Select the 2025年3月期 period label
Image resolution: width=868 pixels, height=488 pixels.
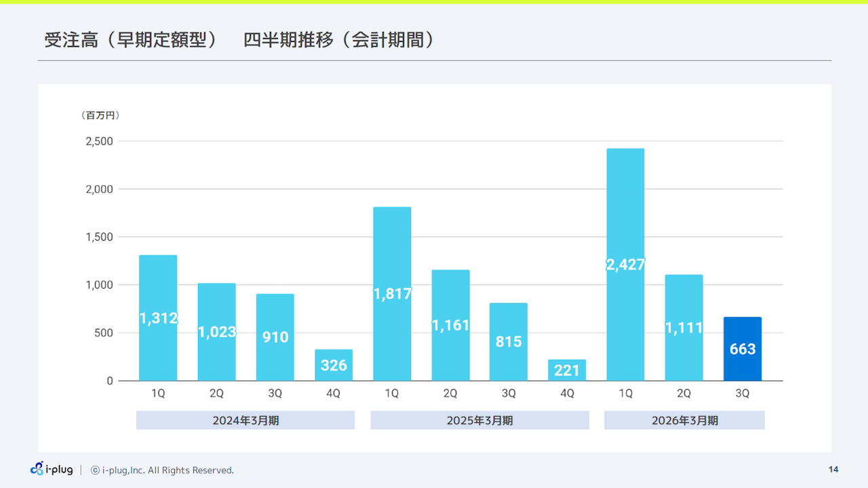479,420
